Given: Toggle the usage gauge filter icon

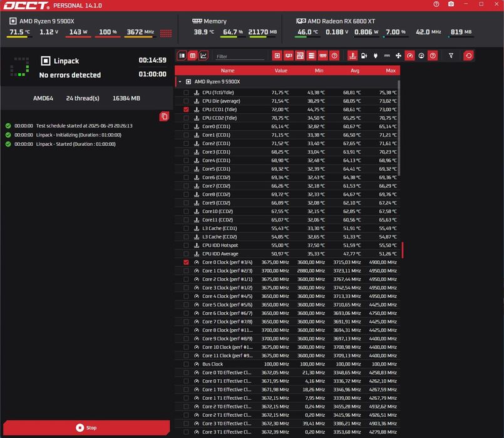Looking at the screenshot, I should point(421,56).
